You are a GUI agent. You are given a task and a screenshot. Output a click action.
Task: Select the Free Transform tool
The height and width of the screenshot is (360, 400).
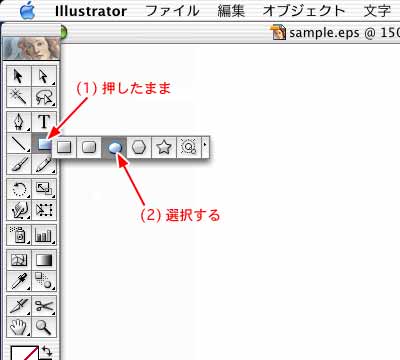click(44, 210)
